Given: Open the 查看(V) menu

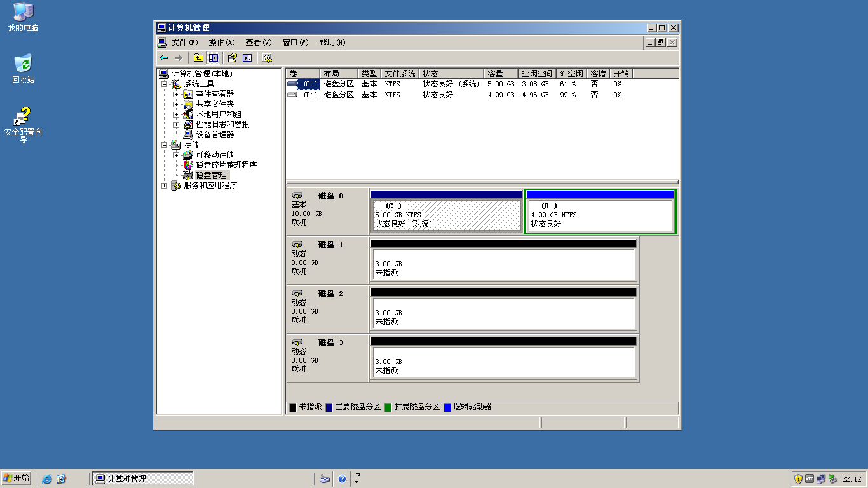Looking at the screenshot, I should pyautogui.click(x=258, y=43).
